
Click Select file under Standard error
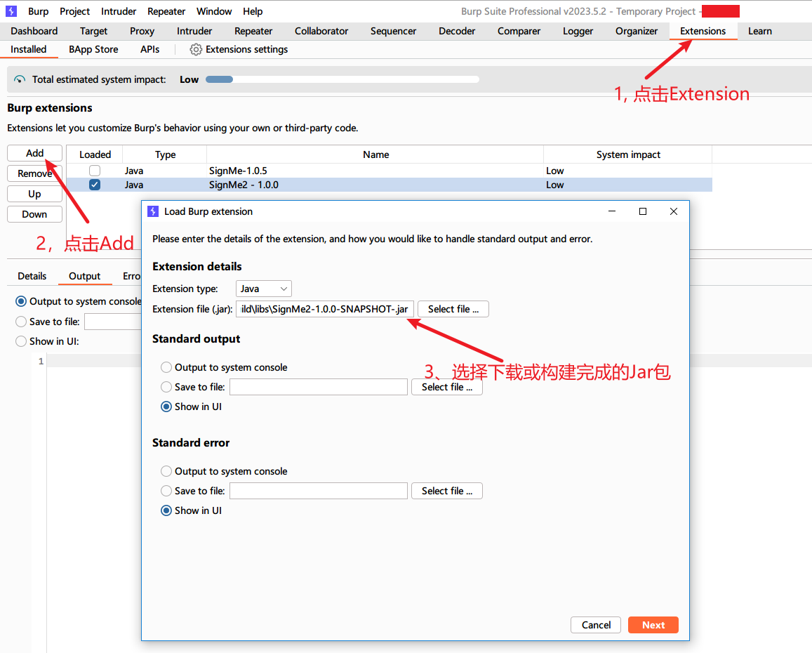pyautogui.click(x=447, y=491)
